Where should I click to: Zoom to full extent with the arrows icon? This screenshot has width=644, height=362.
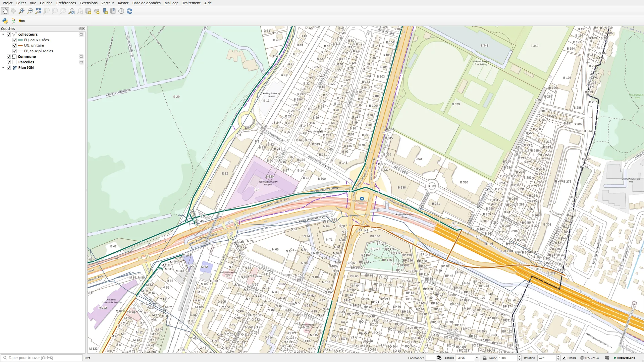coord(38,11)
